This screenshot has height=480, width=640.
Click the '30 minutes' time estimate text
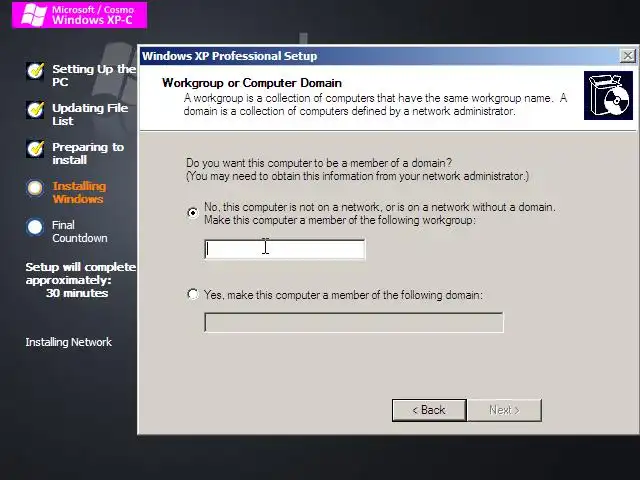[x=77, y=293]
